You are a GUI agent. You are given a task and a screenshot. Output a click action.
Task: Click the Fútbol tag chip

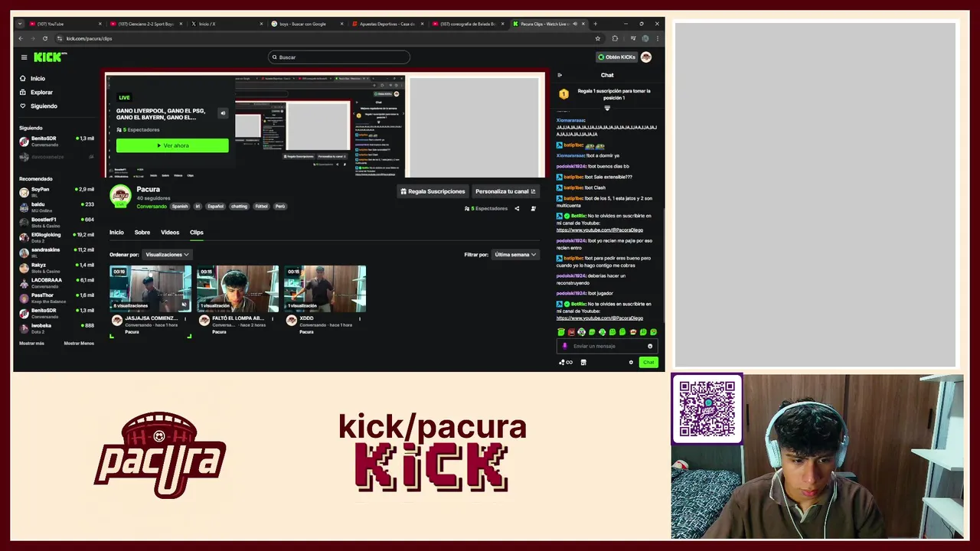click(261, 206)
